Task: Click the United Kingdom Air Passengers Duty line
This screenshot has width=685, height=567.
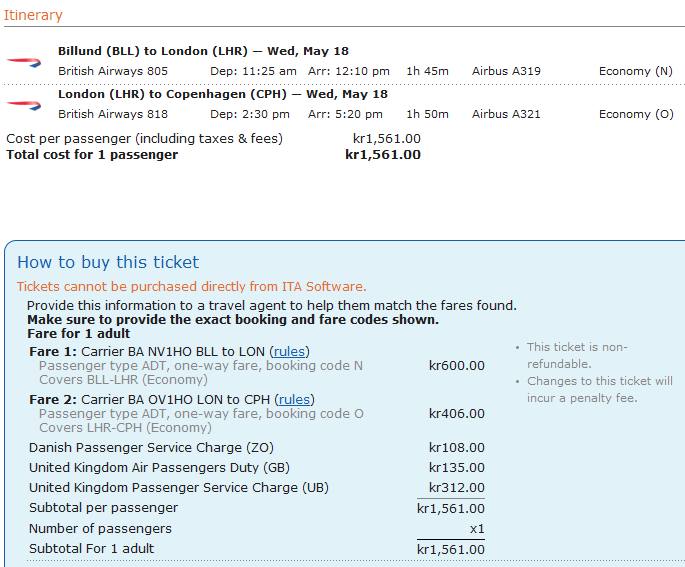Action: coord(158,468)
